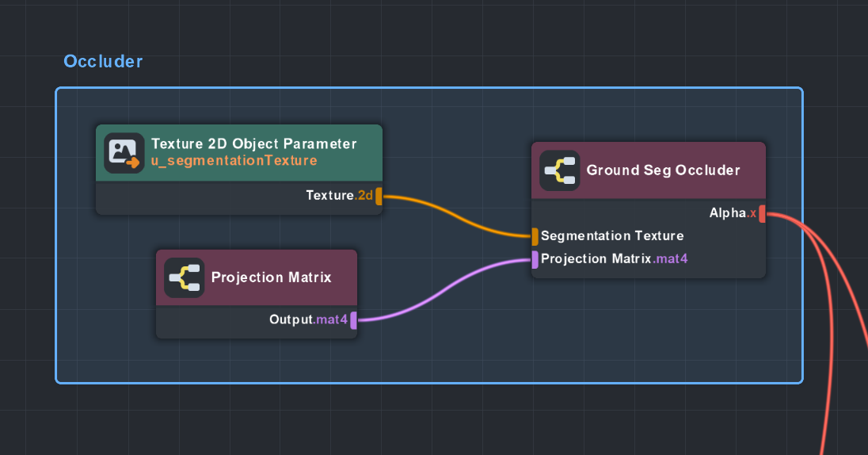
Task: Select the Occluder group title label
Action: 103,62
